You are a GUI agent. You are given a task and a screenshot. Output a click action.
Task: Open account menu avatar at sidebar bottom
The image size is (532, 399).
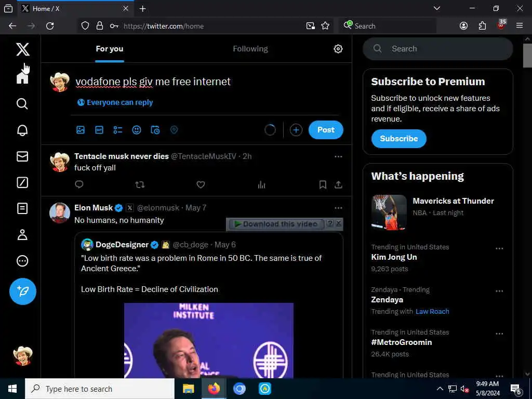click(23, 356)
